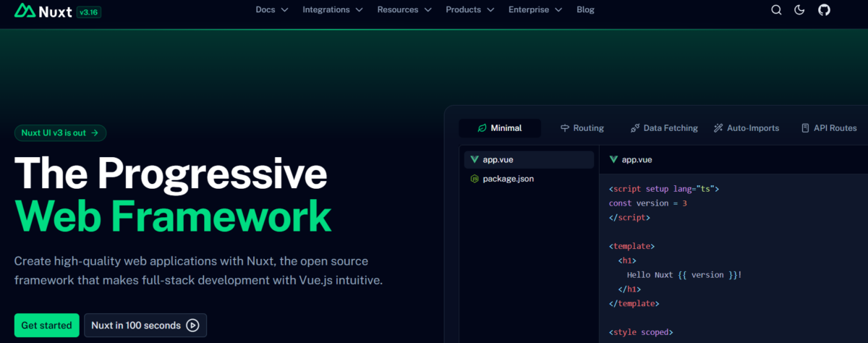Image resolution: width=868 pixels, height=343 pixels.
Task: Click the Get started button
Action: tap(47, 326)
